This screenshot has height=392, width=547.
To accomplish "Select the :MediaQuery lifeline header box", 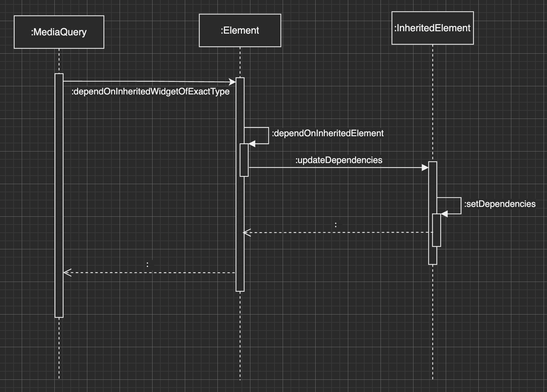I will point(59,32).
